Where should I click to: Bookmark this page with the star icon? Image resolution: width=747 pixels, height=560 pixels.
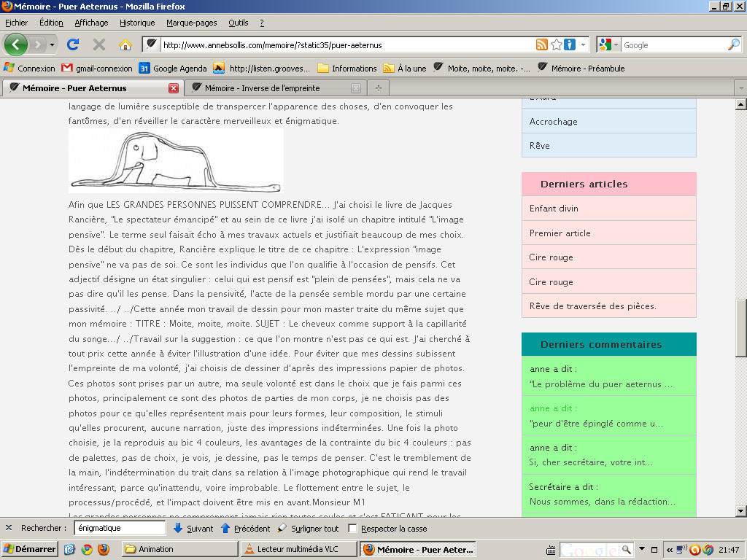(x=556, y=44)
